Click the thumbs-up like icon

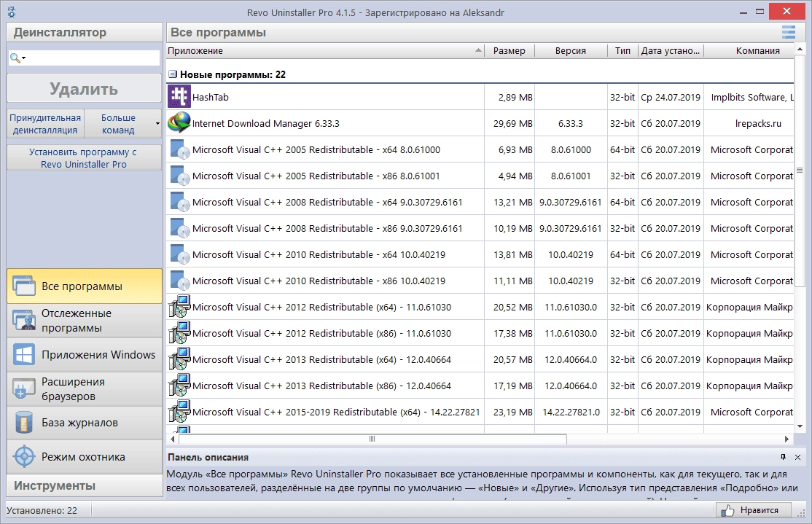coord(727,511)
